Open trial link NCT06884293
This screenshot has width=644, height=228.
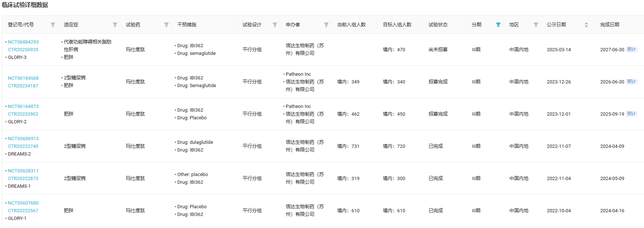pos(23,42)
